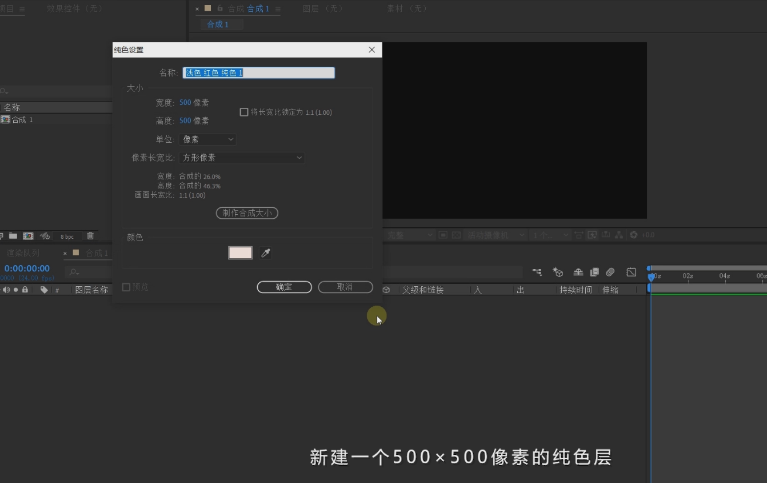
Task: Toggle hide shy layers icon
Action: tap(578, 272)
